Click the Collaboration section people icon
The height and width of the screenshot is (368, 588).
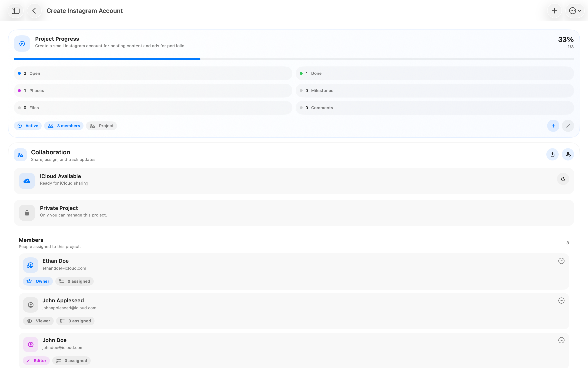(20, 155)
